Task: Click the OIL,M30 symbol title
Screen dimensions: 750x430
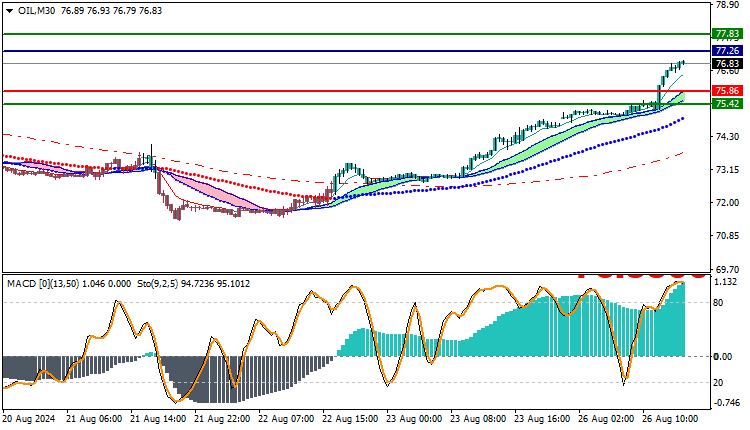Action: [36, 11]
